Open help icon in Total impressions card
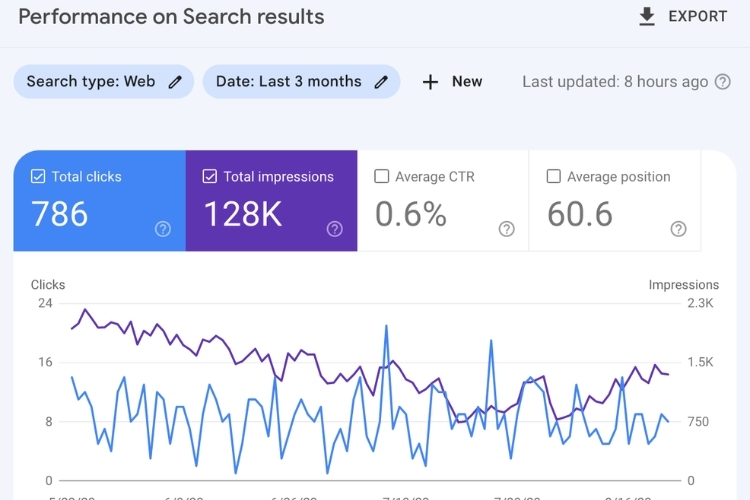750x500 pixels. [334, 229]
